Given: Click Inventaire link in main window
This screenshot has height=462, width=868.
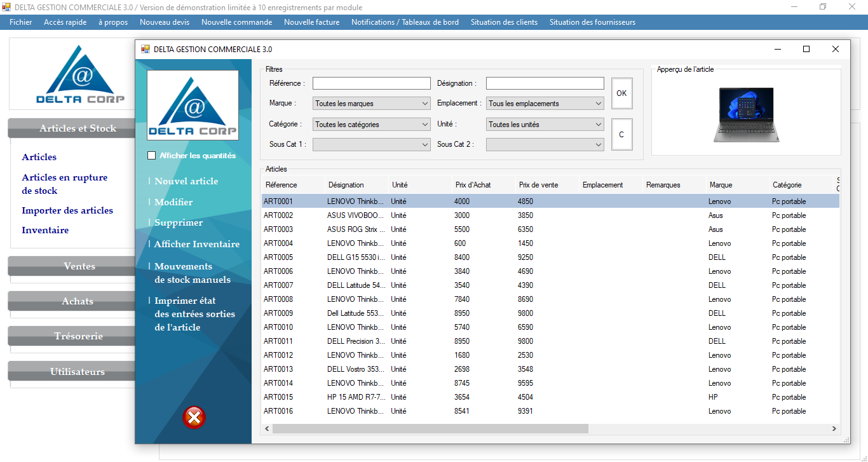Looking at the screenshot, I should coord(45,230).
